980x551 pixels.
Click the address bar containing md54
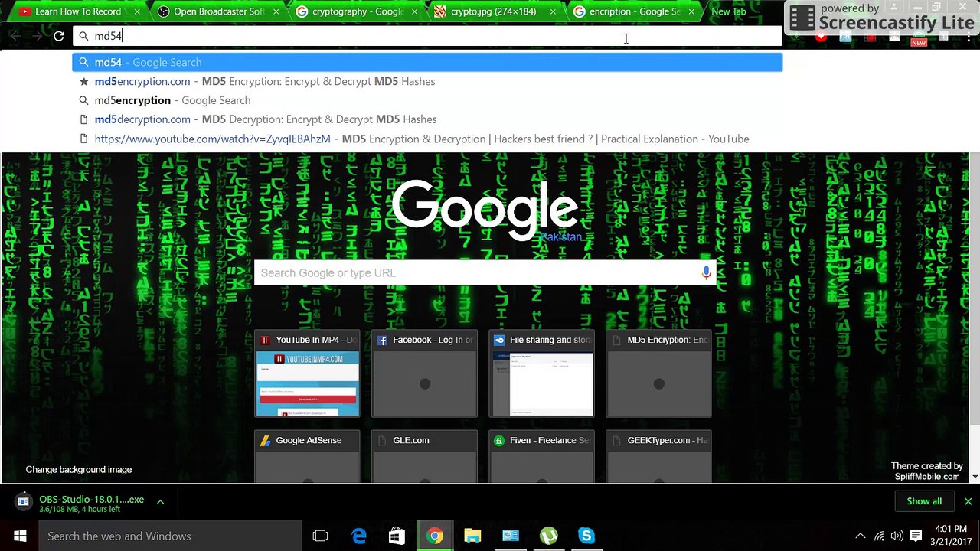pos(427,36)
